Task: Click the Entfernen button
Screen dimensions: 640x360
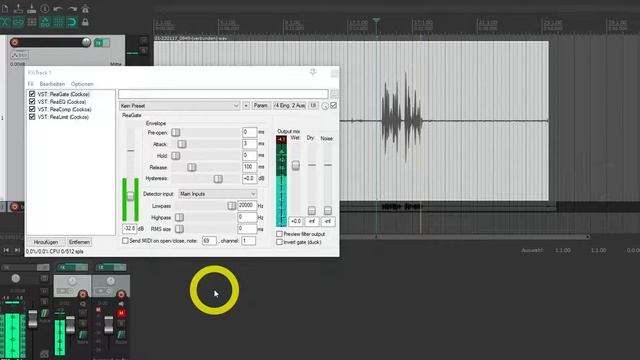Action: pyautogui.click(x=79, y=242)
